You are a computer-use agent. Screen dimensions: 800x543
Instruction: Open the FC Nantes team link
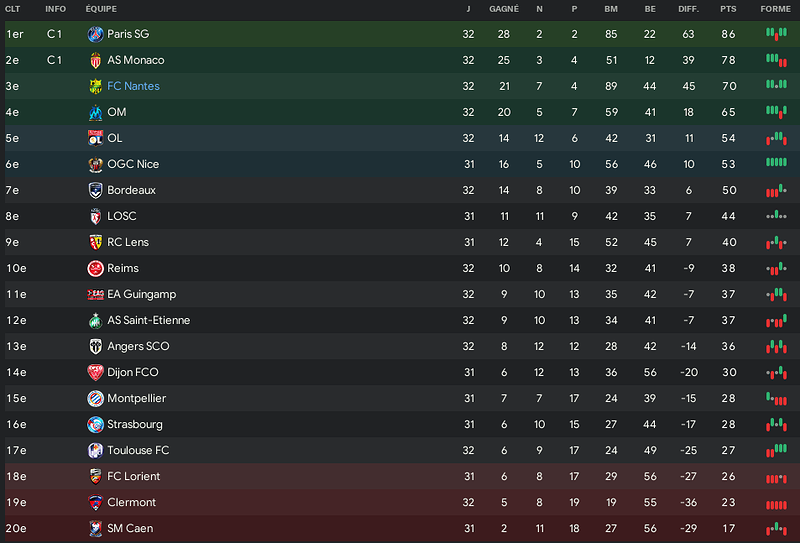click(133, 86)
